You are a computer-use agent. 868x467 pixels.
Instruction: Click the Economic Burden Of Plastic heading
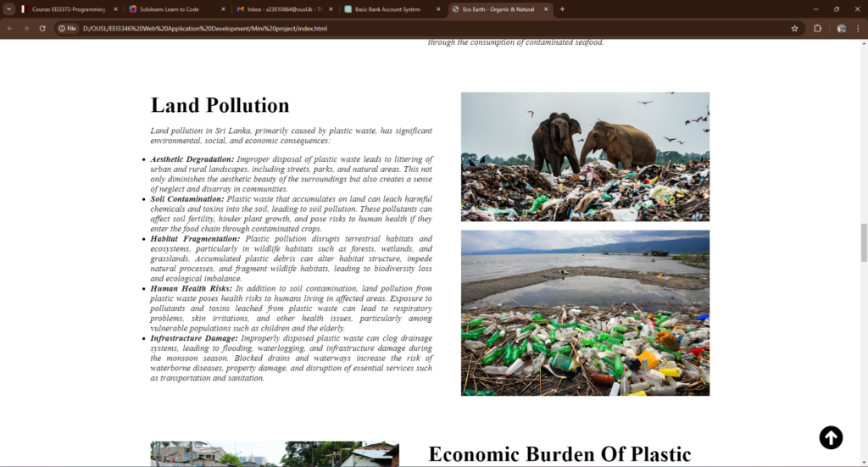point(559,454)
